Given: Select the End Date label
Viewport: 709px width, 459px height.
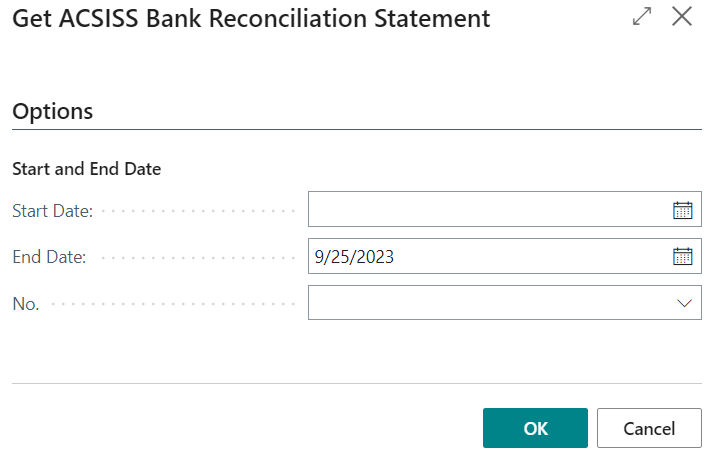Looking at the screenshot, I should click(x=49, y=257).
